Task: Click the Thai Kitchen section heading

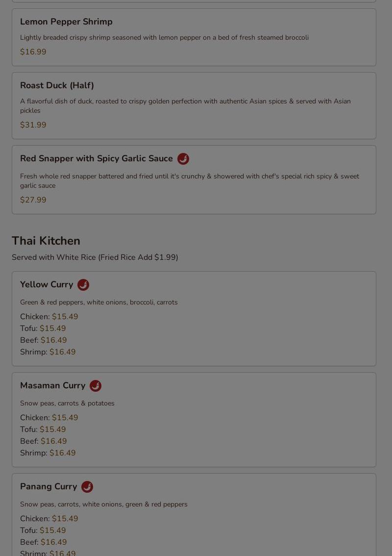Action: point(46,241)
